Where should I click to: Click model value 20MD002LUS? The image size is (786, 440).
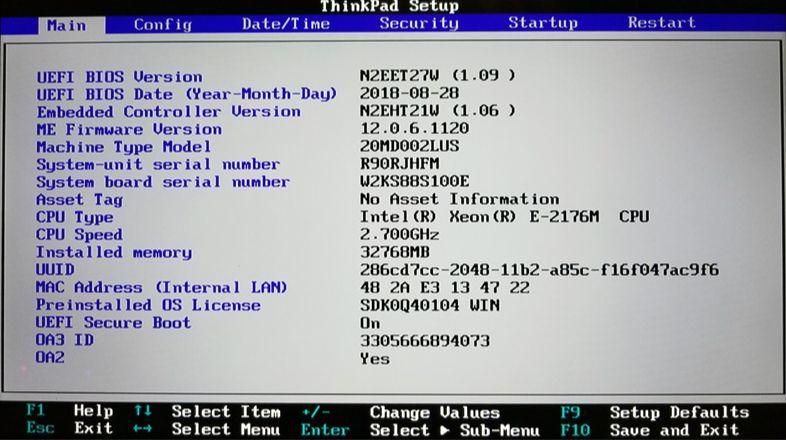point(409,146)
